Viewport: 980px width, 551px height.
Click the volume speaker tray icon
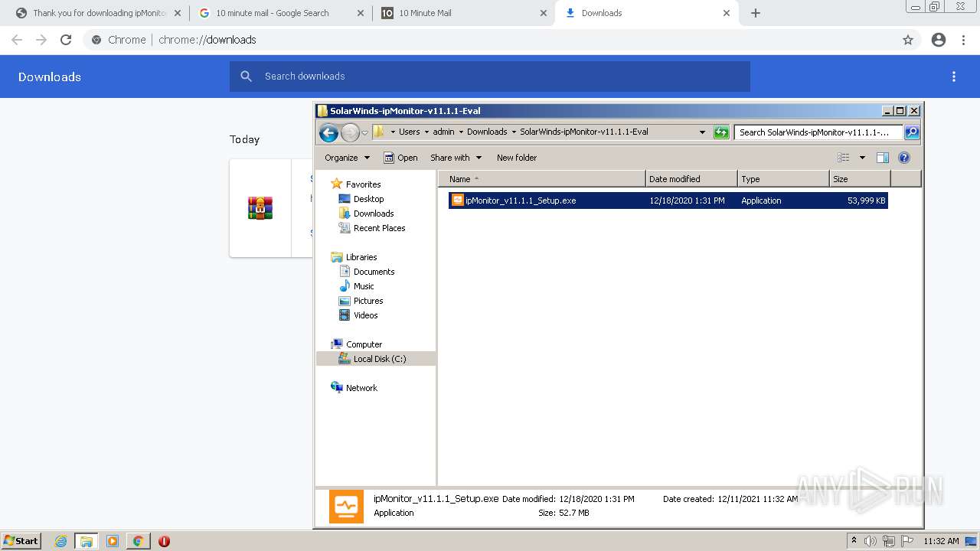pos(871,541)
